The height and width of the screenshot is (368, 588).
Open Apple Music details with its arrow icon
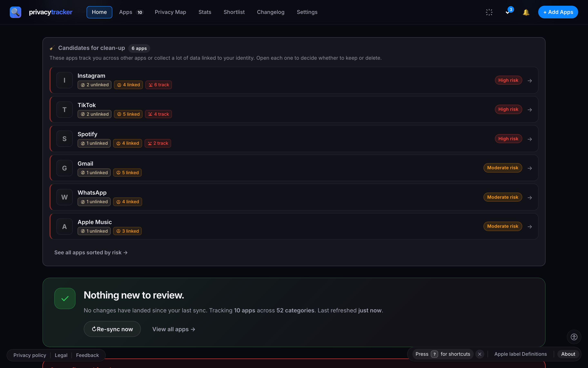pos(530,227)
